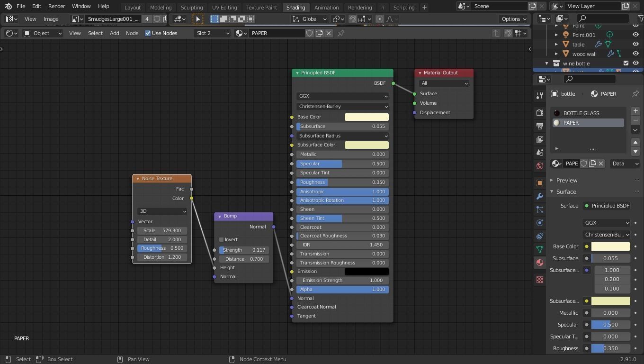The image size is (644, 364).
Task: Hide the wine bottle collection
Action: tap(635, 63)
